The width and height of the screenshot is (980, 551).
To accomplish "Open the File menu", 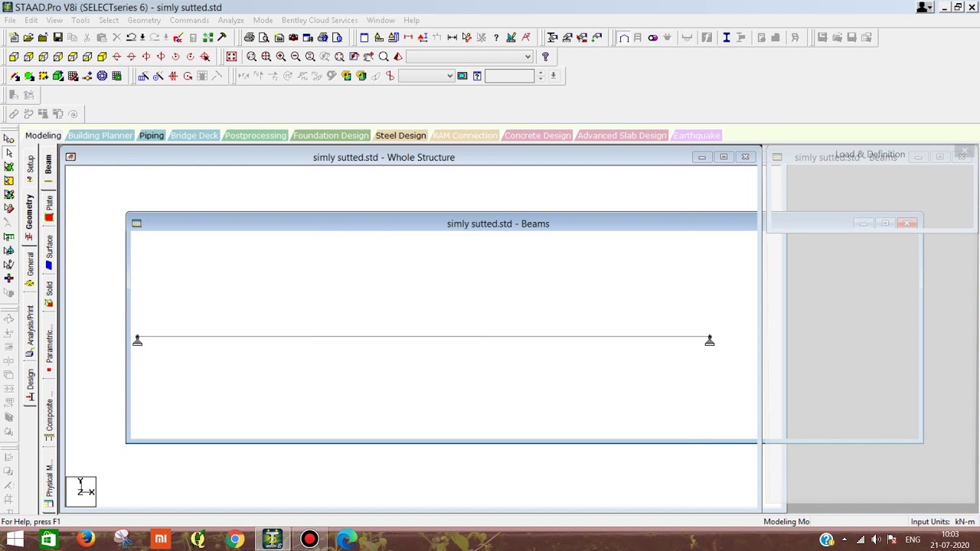I will pyautogui.click(x=10, y=20).
